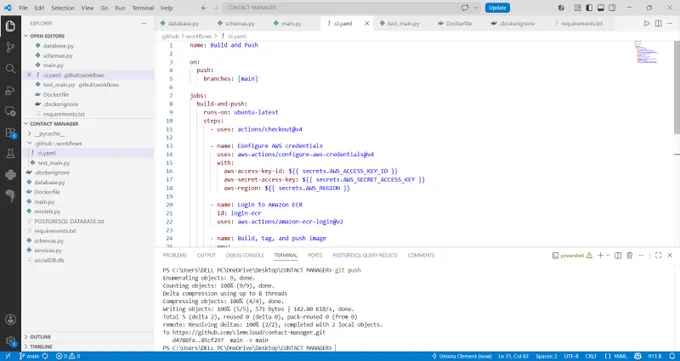Go forward using navigation arrow
This screenshot has height=361, width=680.
click(216, 8)
